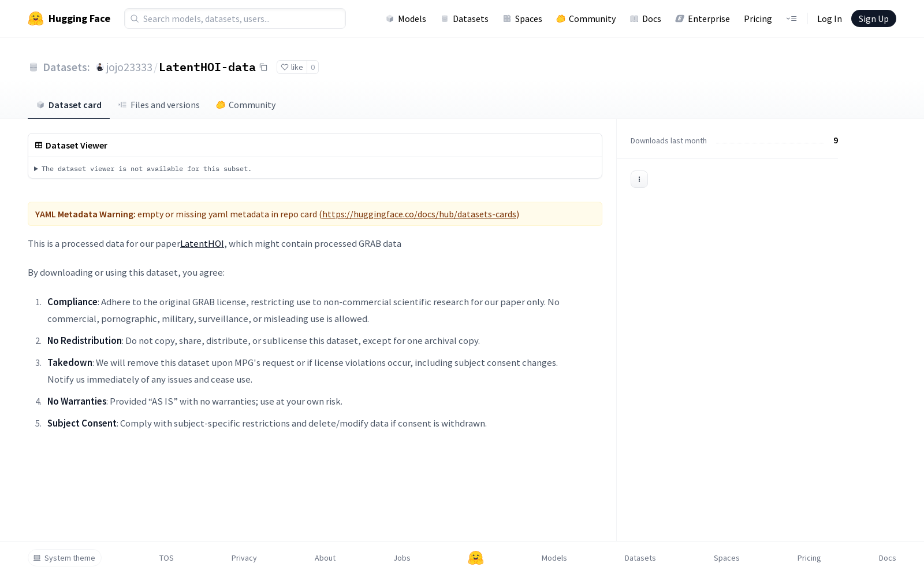Select the Dataset card tab
Image resolution: width=924 pixels, height=578 pixels.
coord(69,105)
